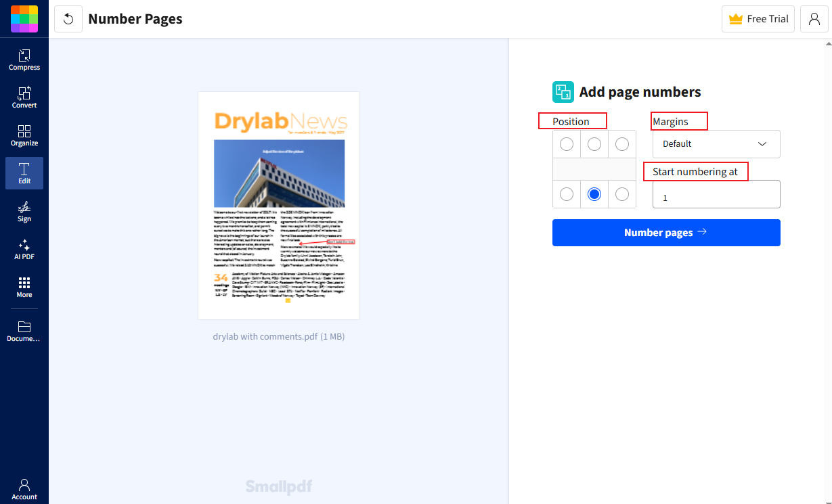Select the Organize tool
Screen dimensions: 832x504
click(x=24, y=134)
